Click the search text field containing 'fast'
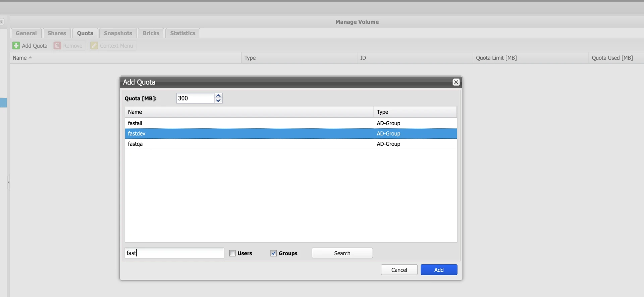Screen dimensions: 644x297 click(x=174, y=253)
